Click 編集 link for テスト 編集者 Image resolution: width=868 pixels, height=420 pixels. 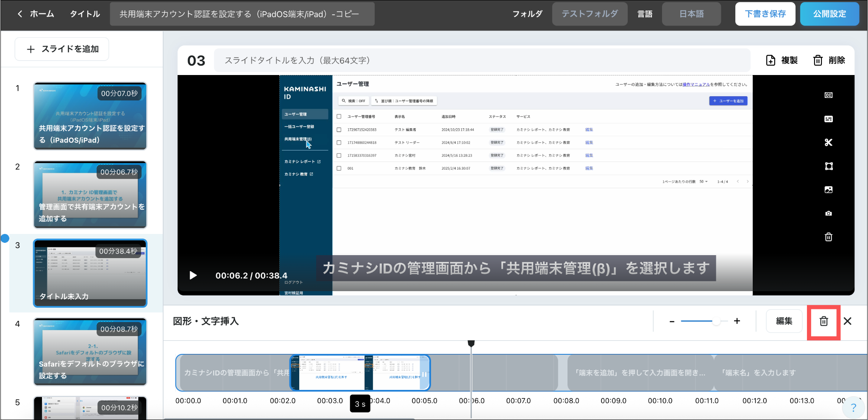589,130
